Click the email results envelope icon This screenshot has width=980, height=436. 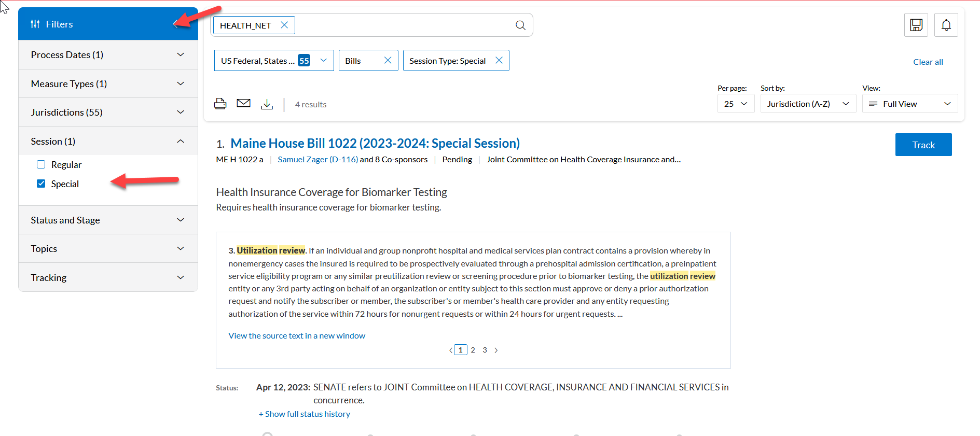[243, 104]
